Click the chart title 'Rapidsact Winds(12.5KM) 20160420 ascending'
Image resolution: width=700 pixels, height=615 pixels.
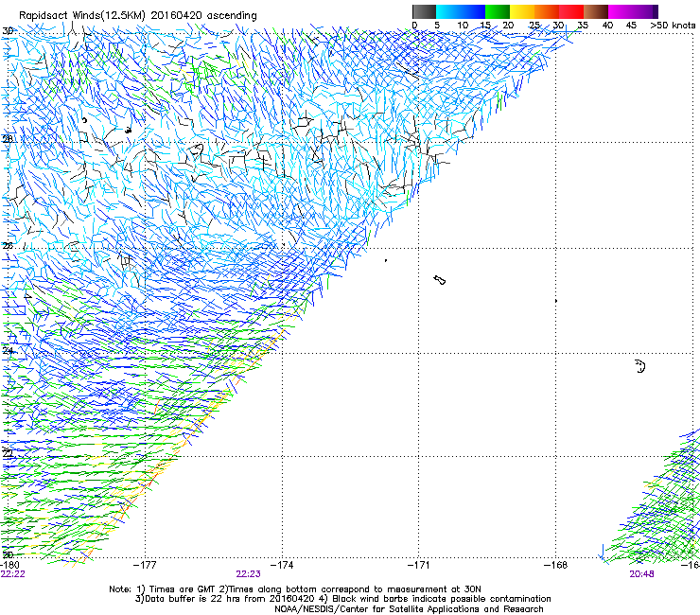[138, 16]
